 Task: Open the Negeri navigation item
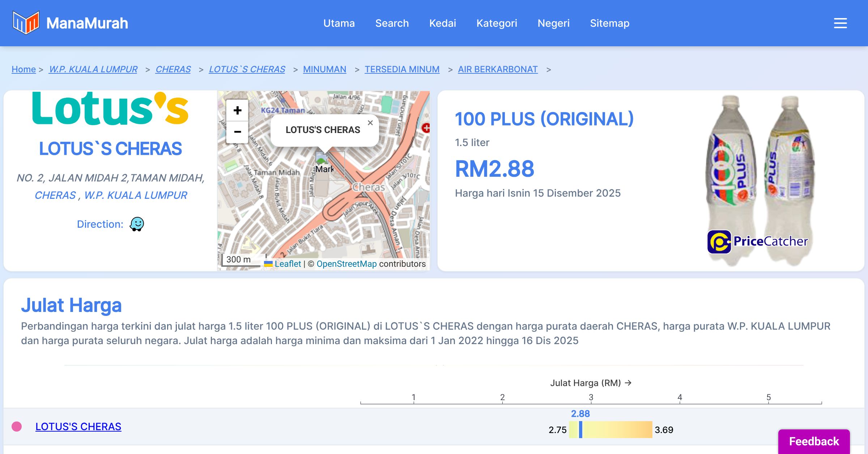tap(553, 23)
